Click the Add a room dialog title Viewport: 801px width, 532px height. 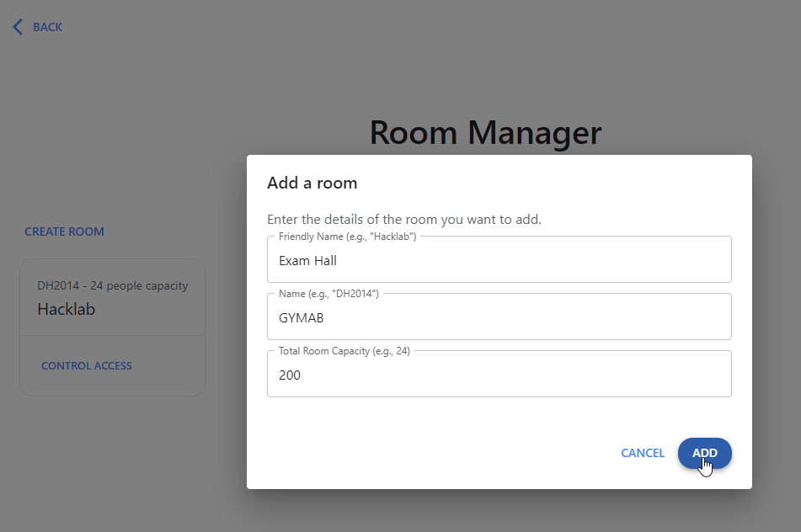tap(312, 183)
